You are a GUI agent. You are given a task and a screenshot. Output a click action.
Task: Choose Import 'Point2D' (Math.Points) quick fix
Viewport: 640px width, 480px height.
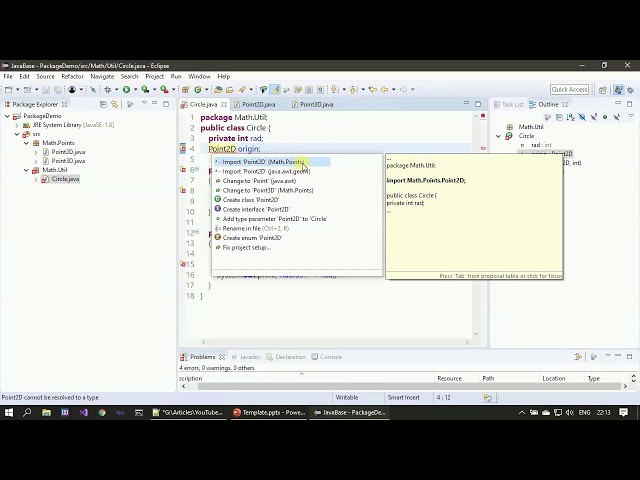coord(272,162)
